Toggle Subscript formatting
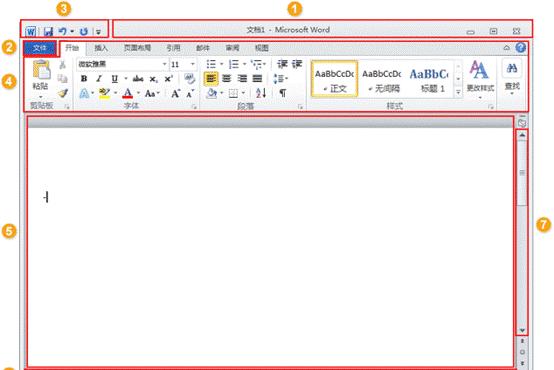Screen dimensions: 554x370 point(153,79)
